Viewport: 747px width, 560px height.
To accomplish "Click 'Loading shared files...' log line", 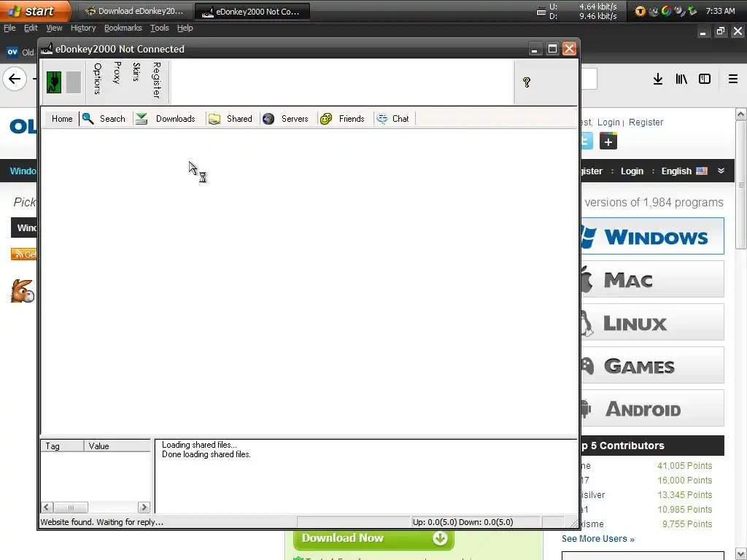I will (x=199, y=445).
